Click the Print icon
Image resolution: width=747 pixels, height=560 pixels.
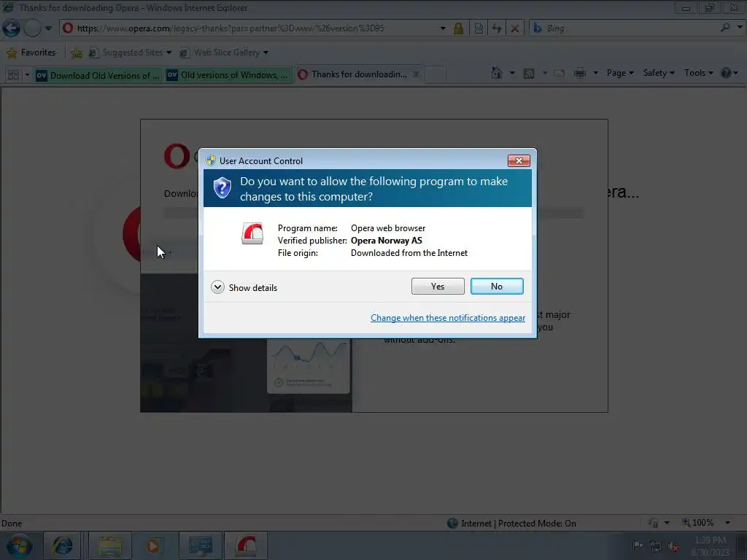(x=580, y=73)
